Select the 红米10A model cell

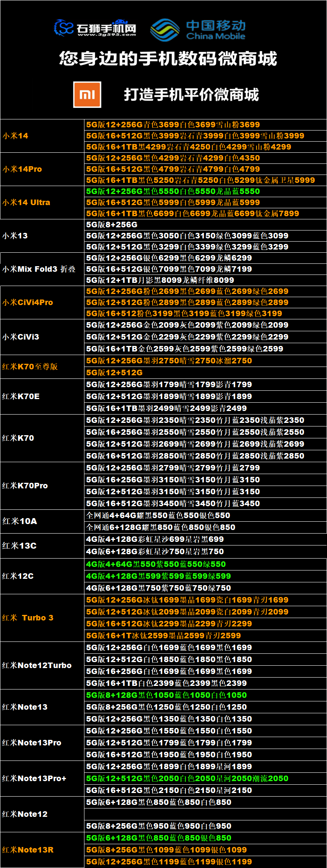(42, 521)
